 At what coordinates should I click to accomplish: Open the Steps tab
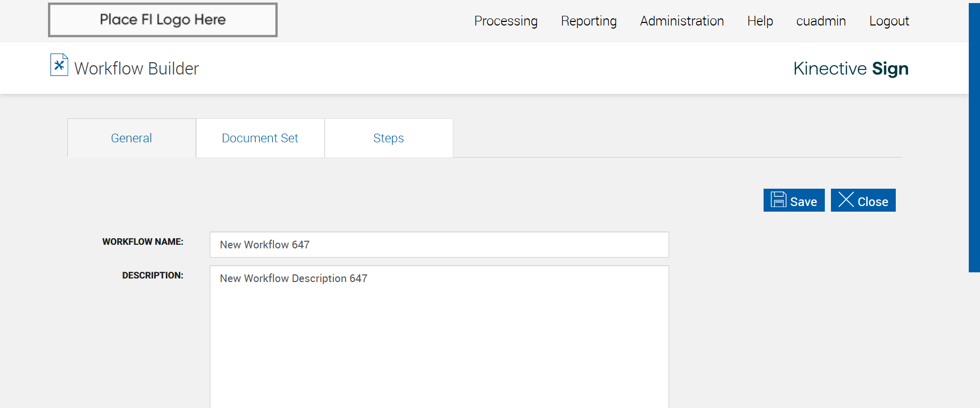[x=388, y=138]
